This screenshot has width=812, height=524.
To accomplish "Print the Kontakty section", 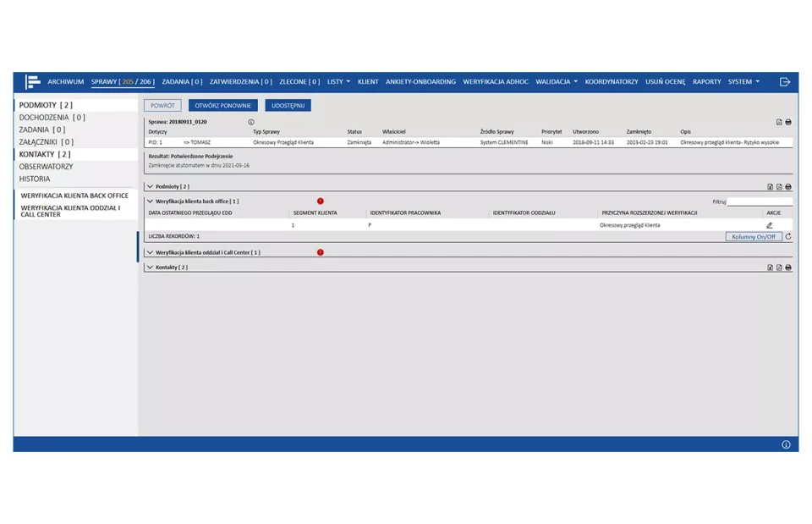I will pyautogui.click(x=788, y=268).
